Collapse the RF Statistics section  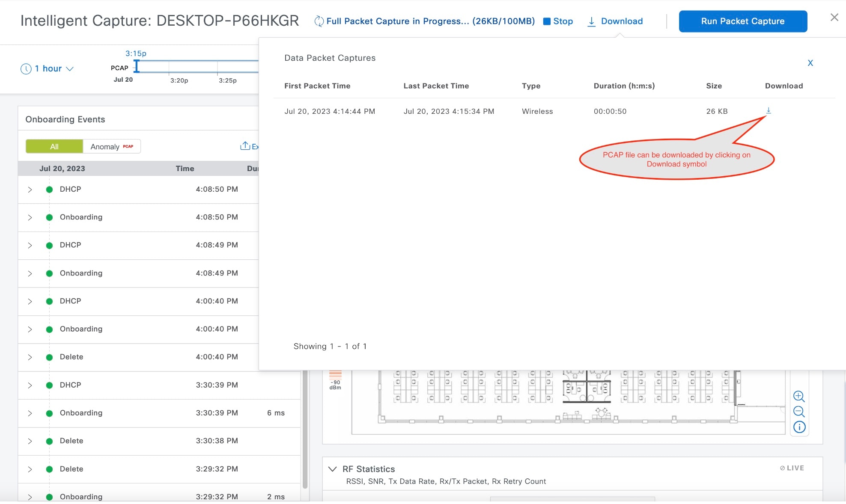coord(332,469)
